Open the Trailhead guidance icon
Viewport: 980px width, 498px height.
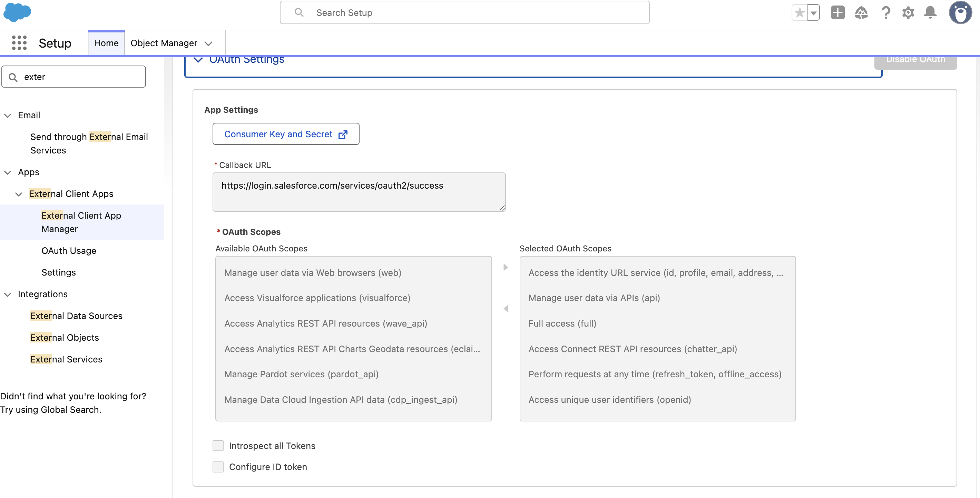[861, 12]
